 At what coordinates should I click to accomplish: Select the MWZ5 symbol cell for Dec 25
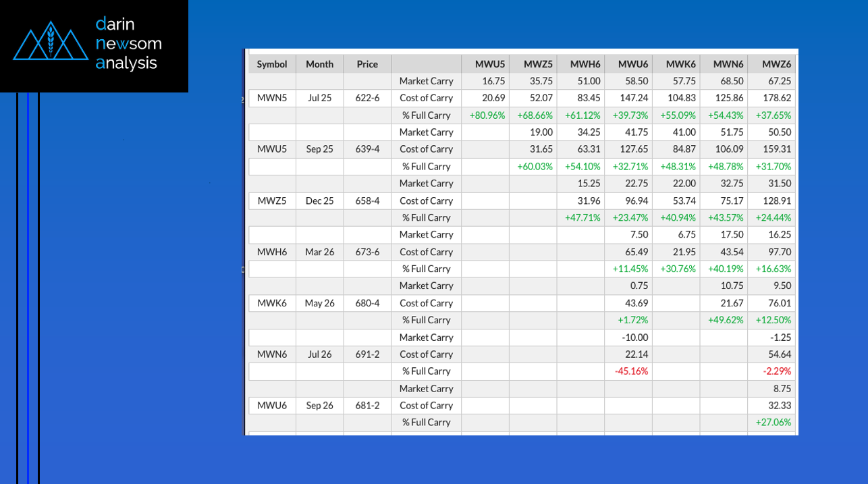pos(272,200)
